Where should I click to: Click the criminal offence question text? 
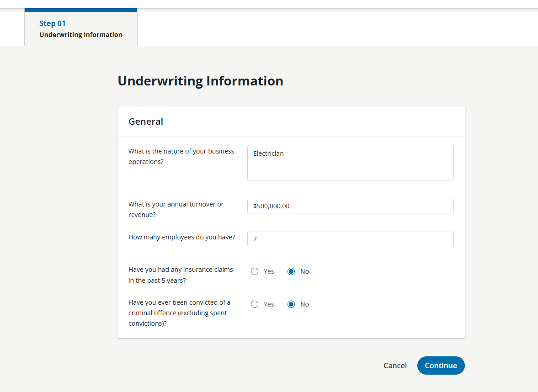[179, 313]
